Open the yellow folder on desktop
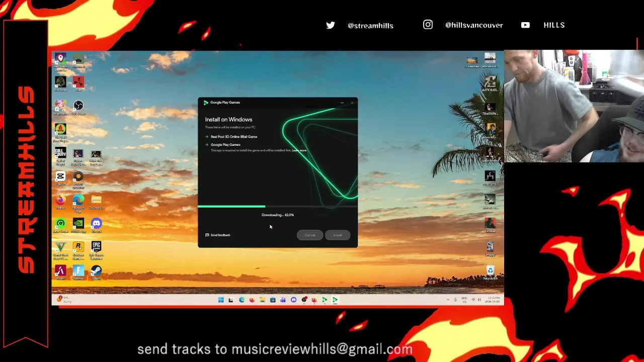The image size is (644, 362). pos(96,202)
